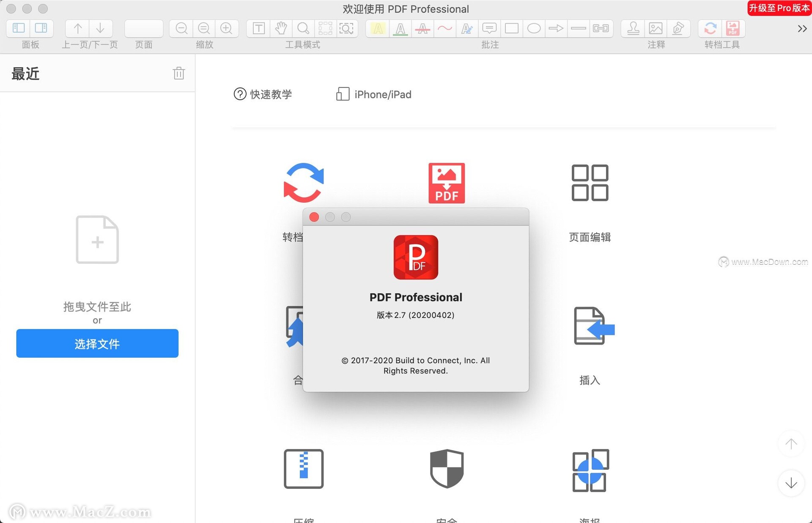Click the large image to PDF icon
Viewport: 812px width, 523px height.
[x=447, y=183]
